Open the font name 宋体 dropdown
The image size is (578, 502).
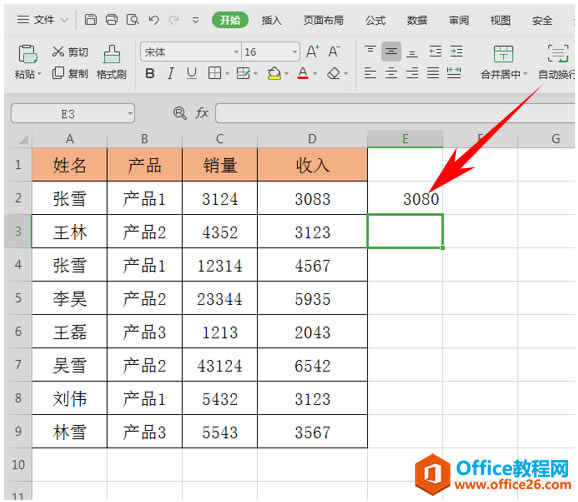237,52
